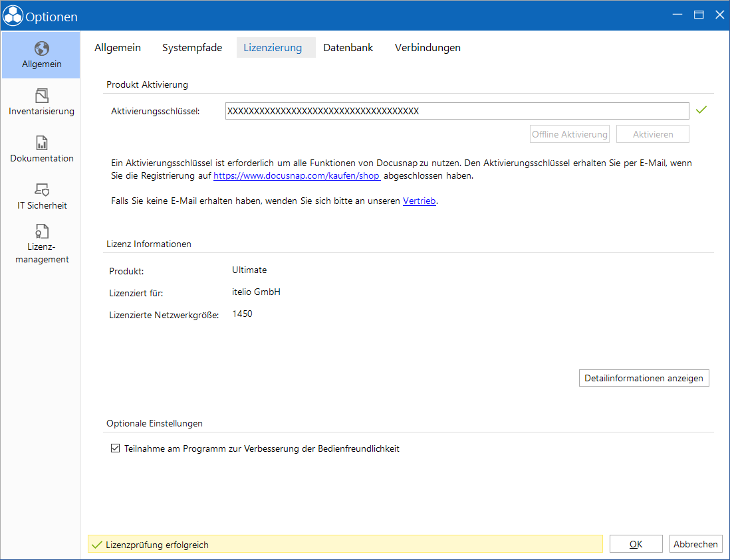Switch to the Systempfade tab
This screenshot has height=560, width=730.
tap(192, 47)
